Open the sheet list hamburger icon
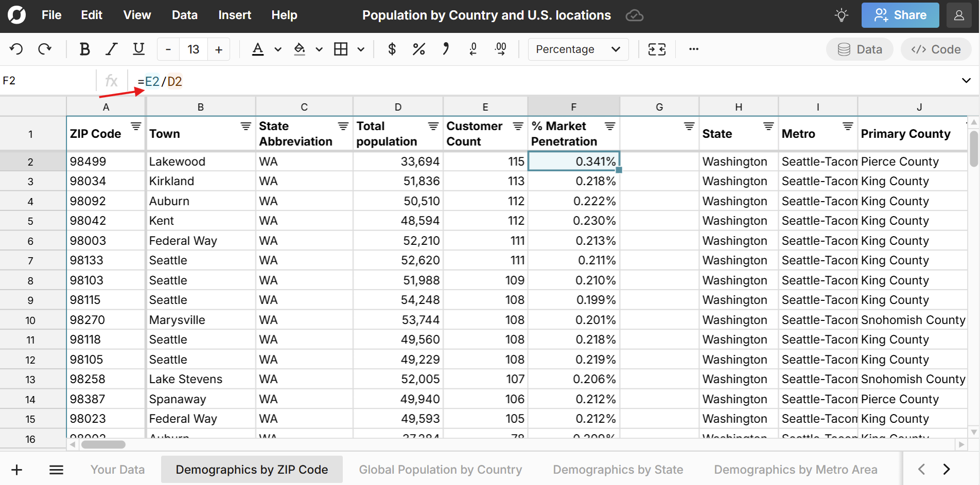 56,469
